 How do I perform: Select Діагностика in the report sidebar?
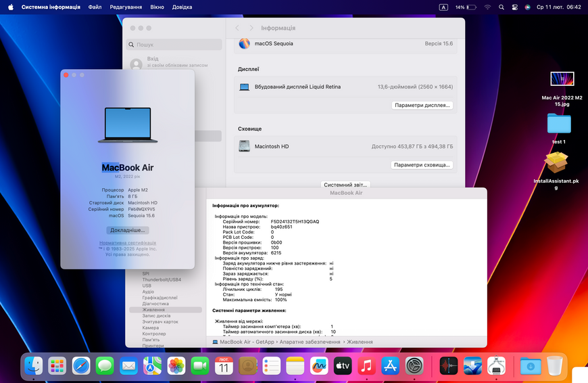pos(155,304)
